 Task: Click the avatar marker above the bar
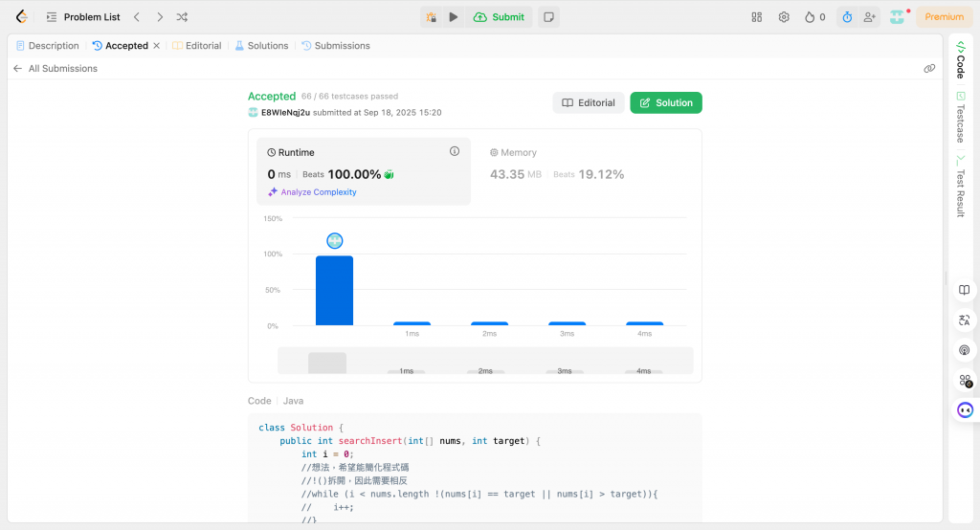pos(335,241)
